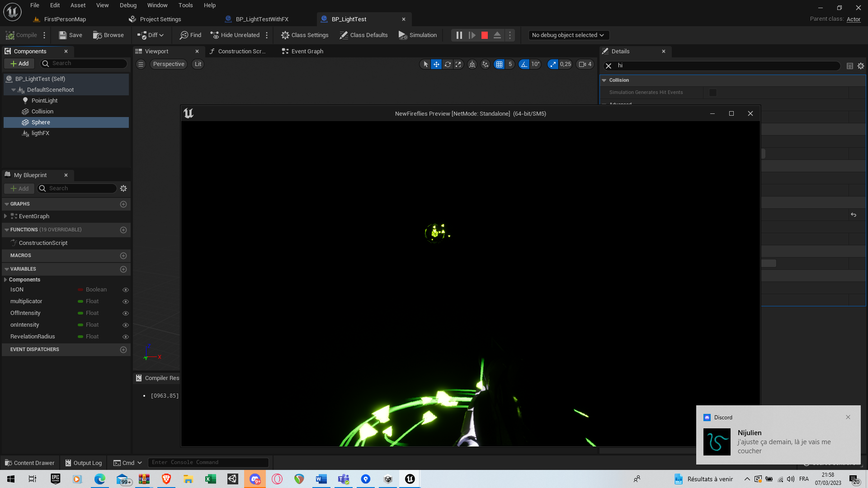Click the console command input field
This screenshot has height=488, width=868.
click(x=208, y=462)
